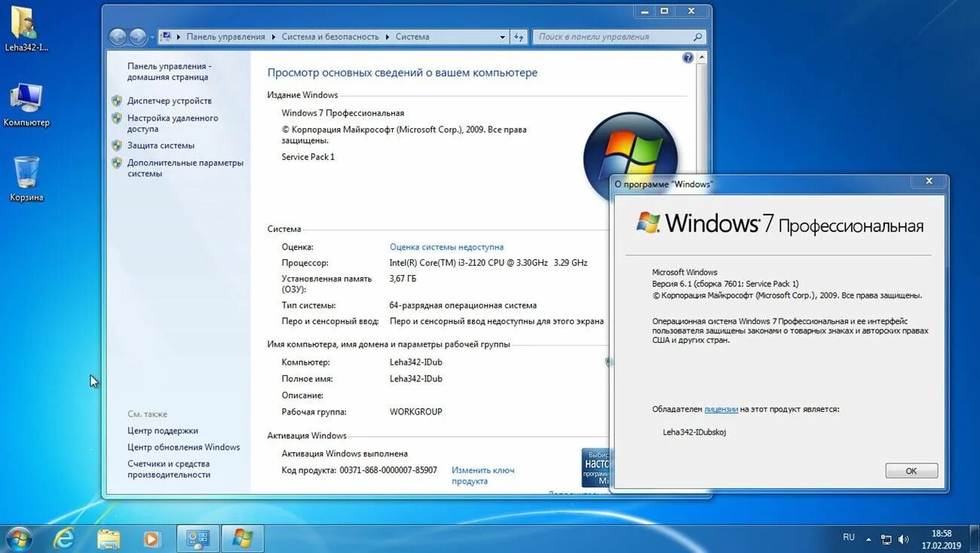Viewport: 980px width, 553px height.
Task: Open Счетчики и средства производительности link
Action: (x=169, y=469)
